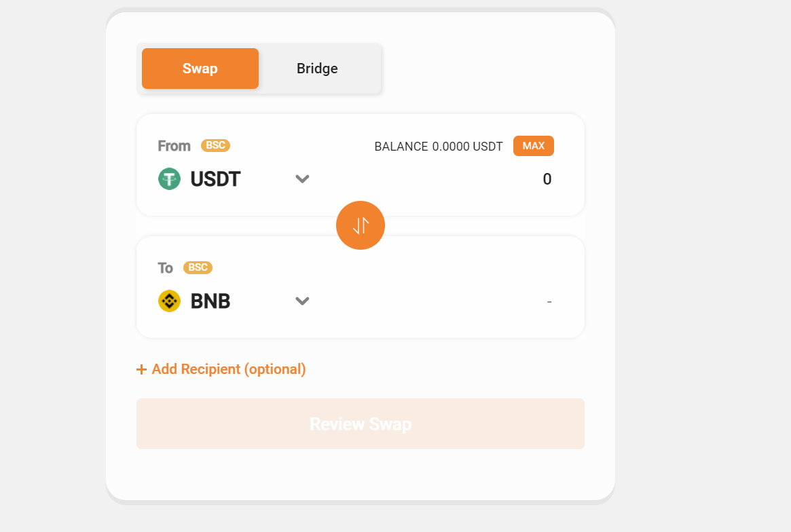The image size is (791, 532).
Task: Click the USDT Tether coin icon
Action: 169,179
